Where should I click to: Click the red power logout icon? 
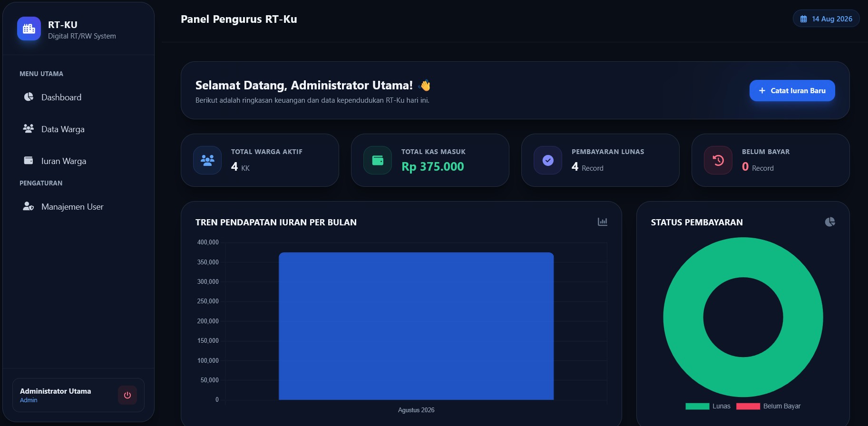pos(127,395)
